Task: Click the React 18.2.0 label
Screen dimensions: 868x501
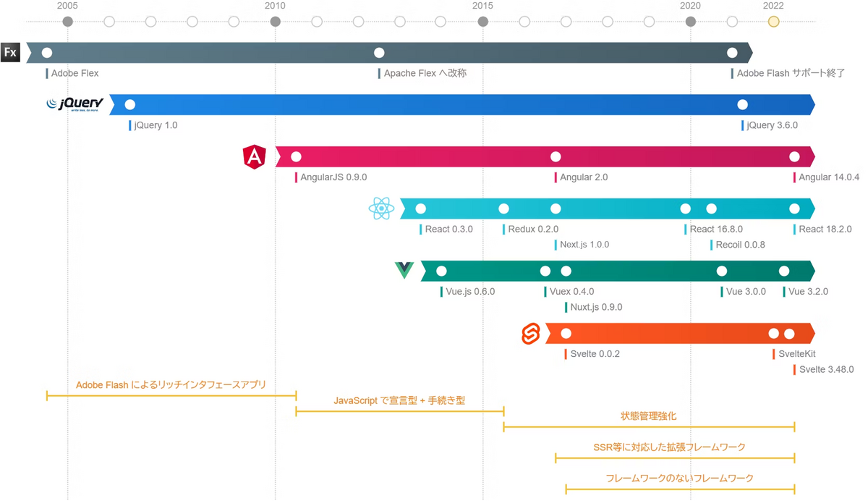Action: (825, 230)
